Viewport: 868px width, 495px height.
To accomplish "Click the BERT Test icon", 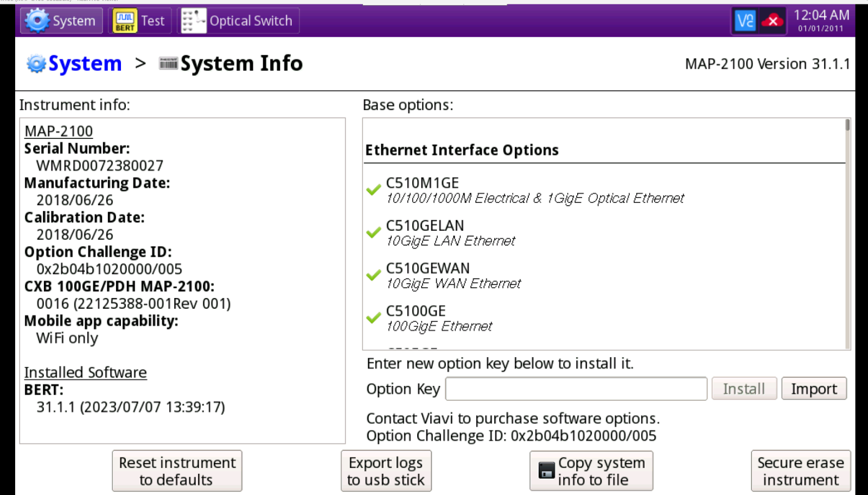I will point(125,21).
